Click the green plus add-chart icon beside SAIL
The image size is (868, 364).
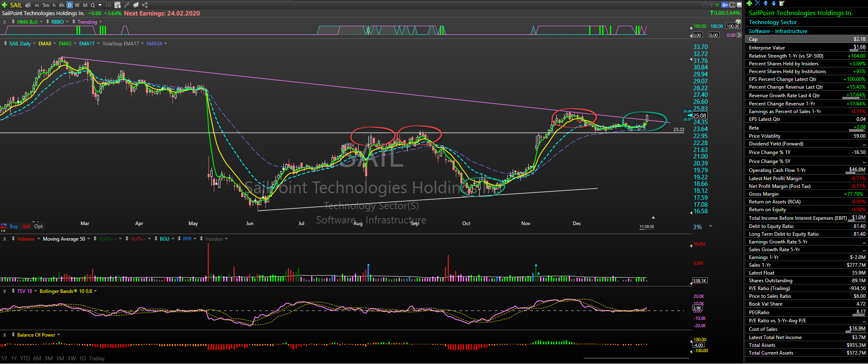pyautogui.click(x=4, y=5)
